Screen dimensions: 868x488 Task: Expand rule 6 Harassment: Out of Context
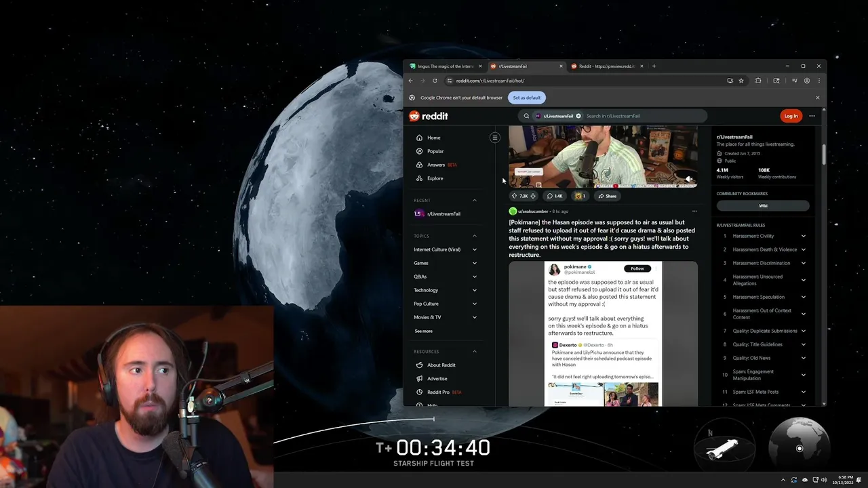click(804, 314)
